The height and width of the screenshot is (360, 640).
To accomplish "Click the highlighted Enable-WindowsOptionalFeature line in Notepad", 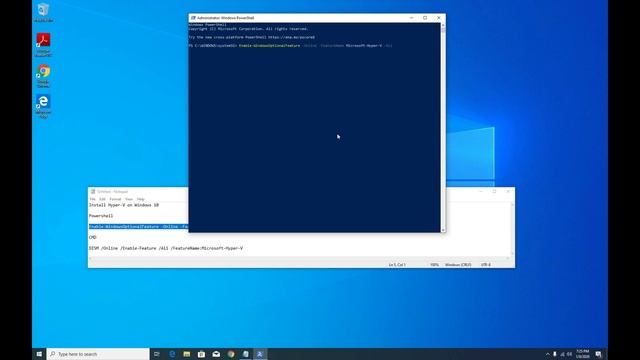I will click(x=138, y=227).
